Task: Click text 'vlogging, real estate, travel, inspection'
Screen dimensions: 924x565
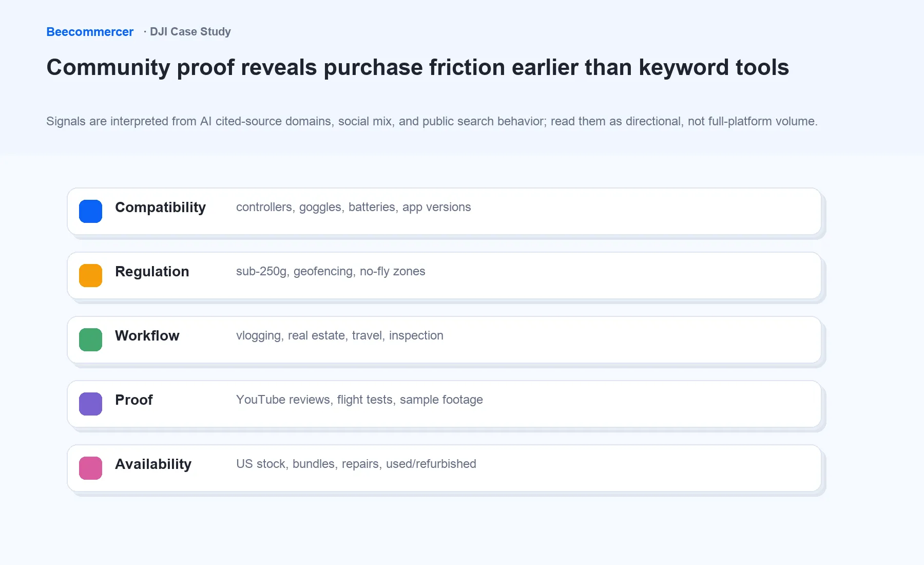Action: click(x=339, y=335)
